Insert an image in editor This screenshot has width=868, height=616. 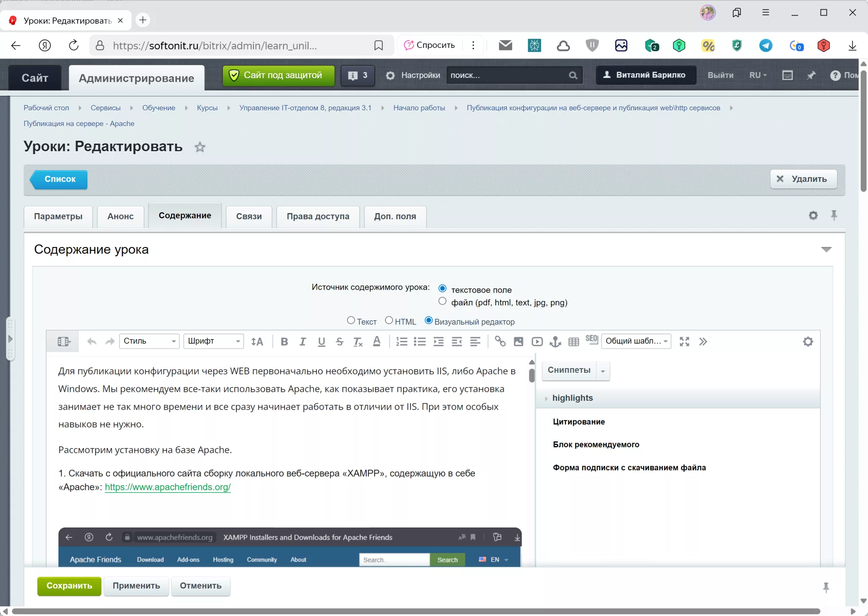point(518,341)
